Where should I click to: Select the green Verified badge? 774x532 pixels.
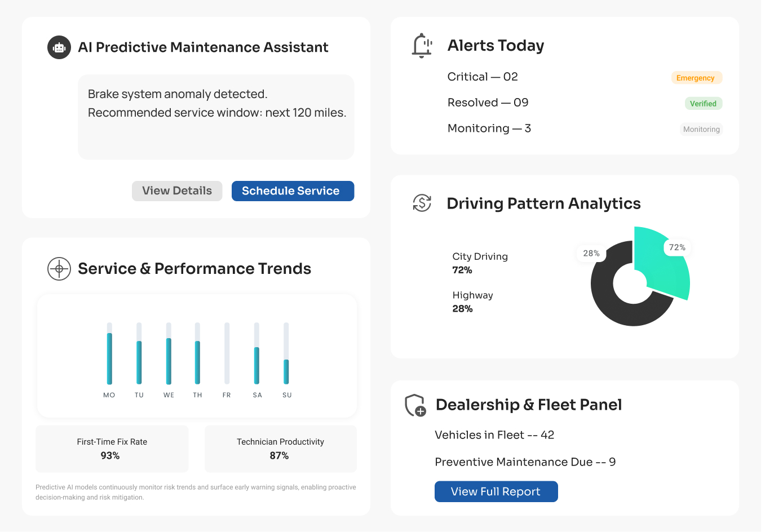pyautogui.click(x=702, y=104)
